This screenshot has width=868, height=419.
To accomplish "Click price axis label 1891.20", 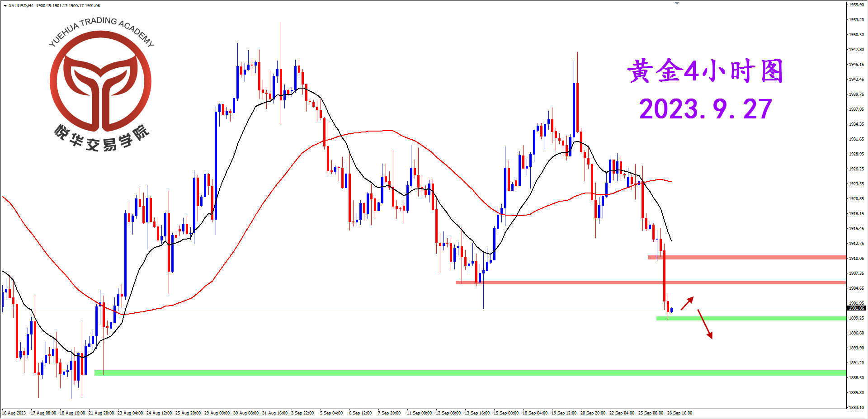I will tap(856, 363).
